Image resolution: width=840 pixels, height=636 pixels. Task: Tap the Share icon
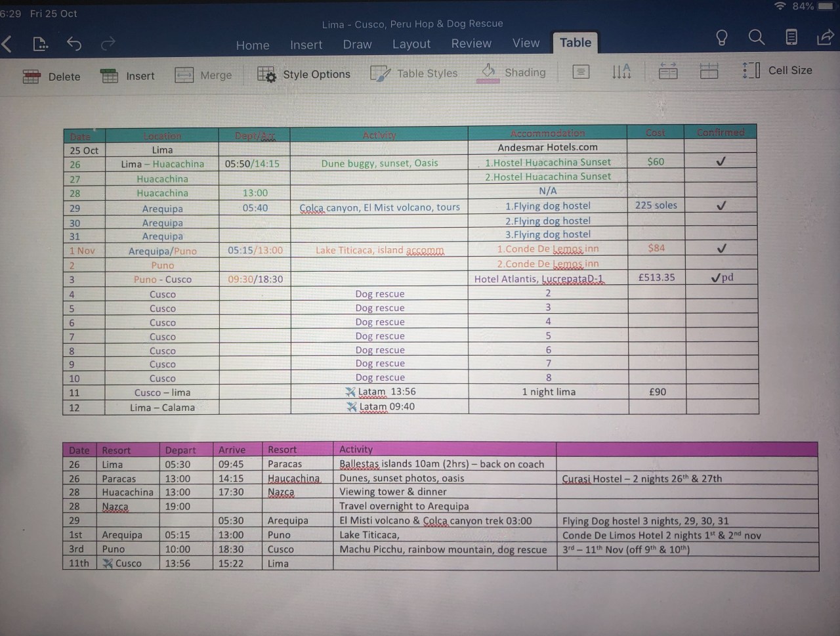(x=825, y=38)
